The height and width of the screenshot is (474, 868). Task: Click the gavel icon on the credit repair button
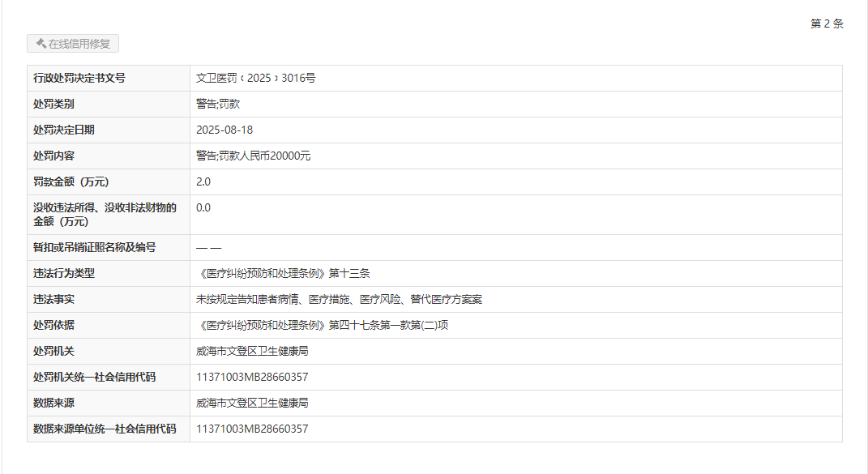(41, 44)
